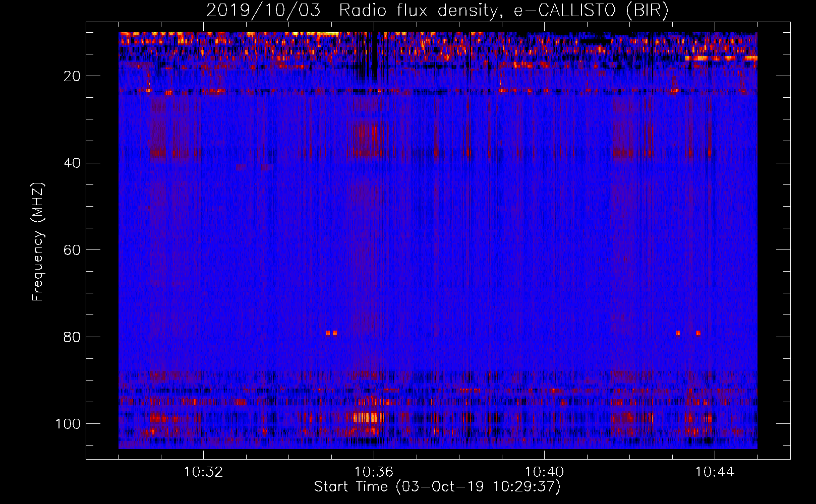The height and width of the screenshot is (504, 816).
Task: Click the date 2019/10/03 in the title
Action: tap(263, 11)
